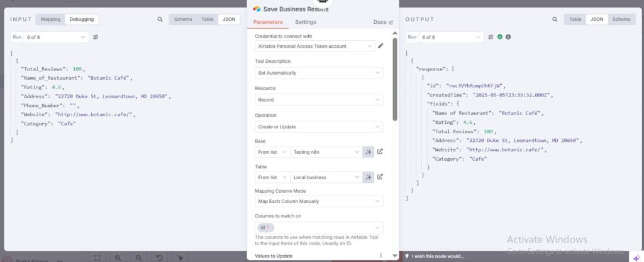Open the Operation dropdown

(319, 127)
